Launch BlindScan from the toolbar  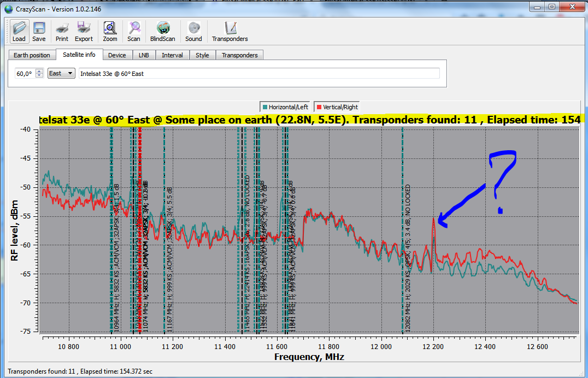coord(162,32)
